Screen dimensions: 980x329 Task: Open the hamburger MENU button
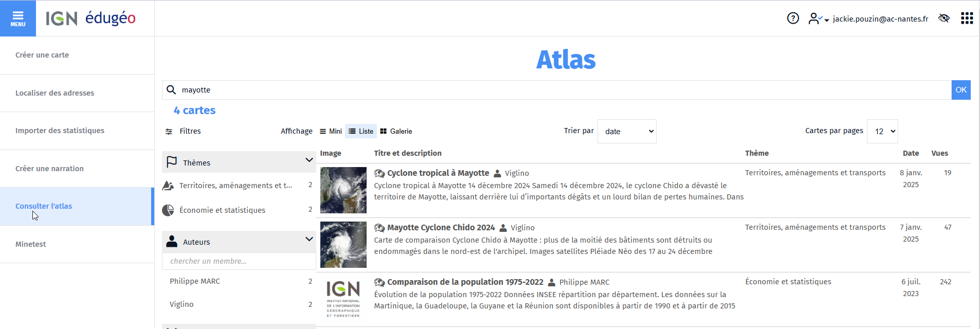coord(18,19)
